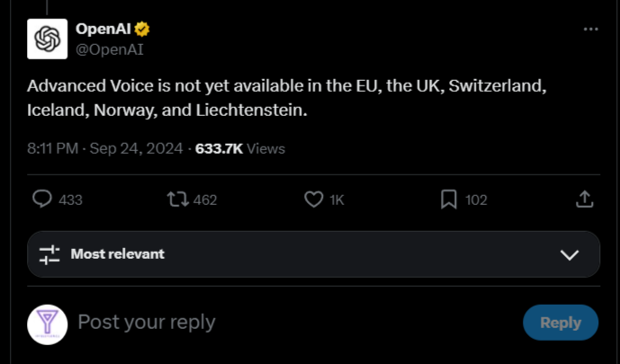Click your profile avatar beside reply box

pyautogui.click(x=47, y=324)
